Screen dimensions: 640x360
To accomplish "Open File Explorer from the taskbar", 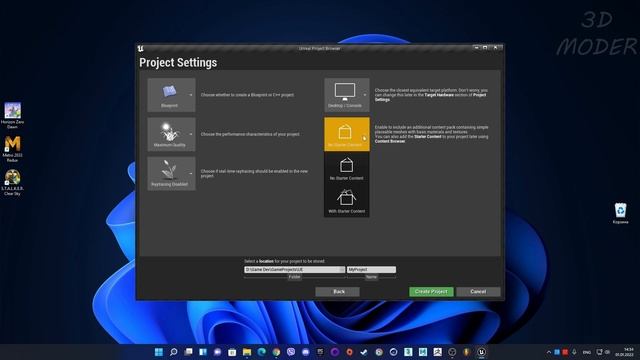I will click(x=247, y=352).
